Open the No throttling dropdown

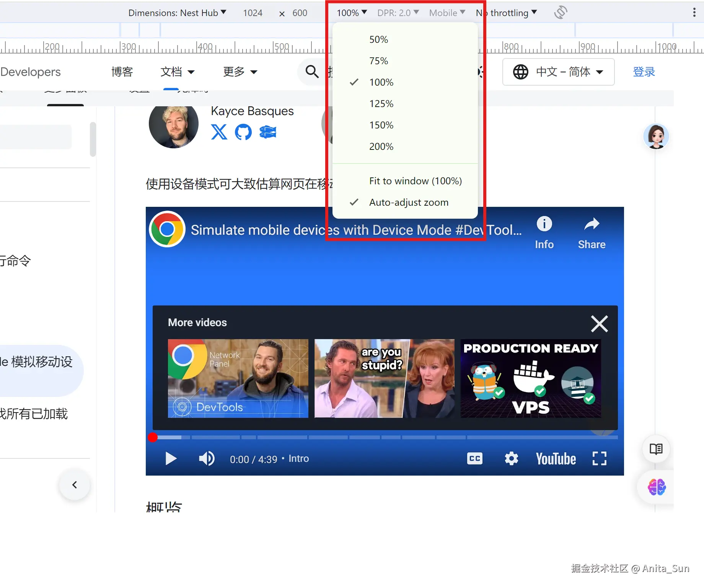(506, 13)
